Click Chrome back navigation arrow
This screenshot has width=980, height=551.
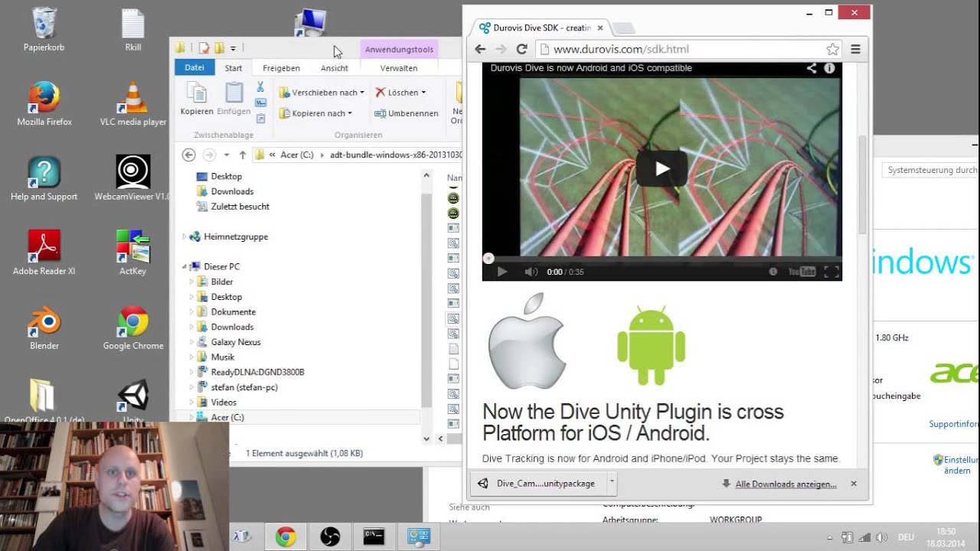click(480, 49)
